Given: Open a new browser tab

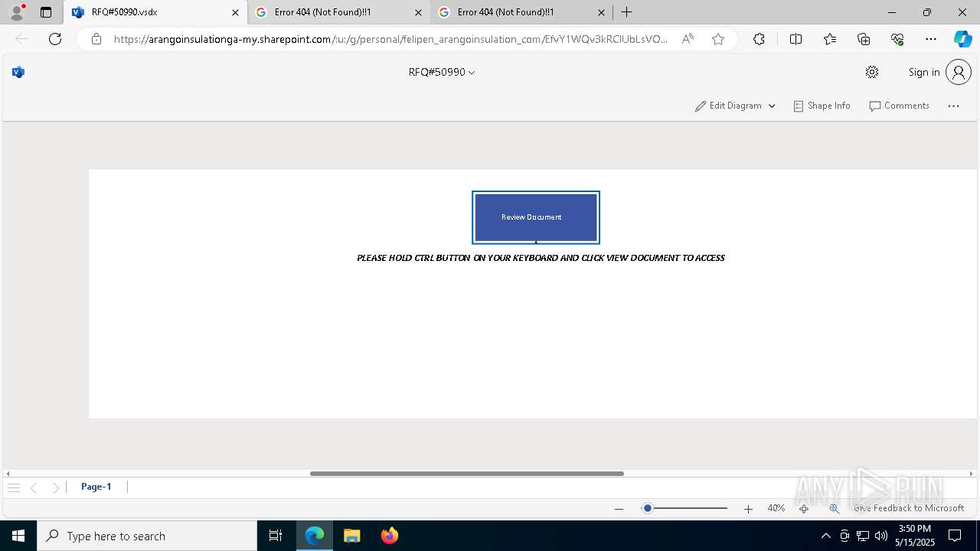Looking at the screenshot, I should pyautogui.click(x=627, y=12).
